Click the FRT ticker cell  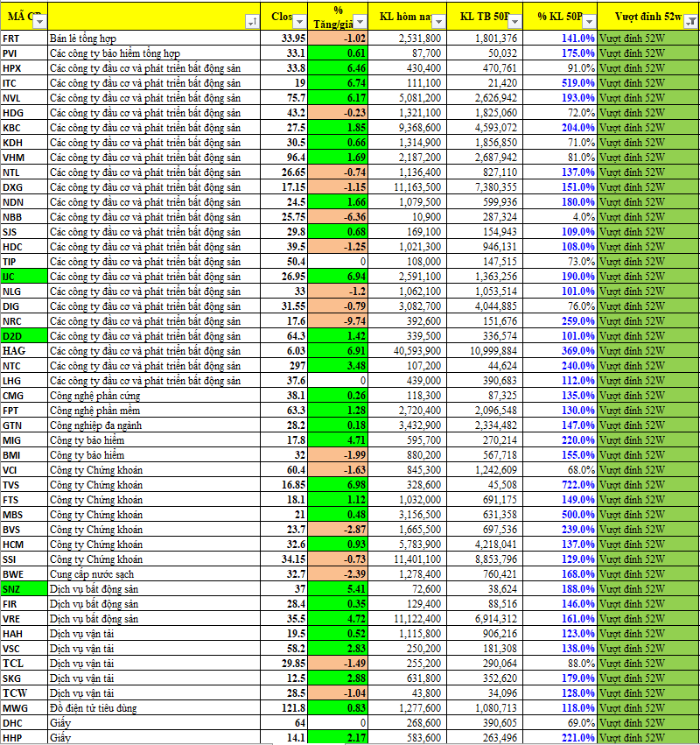(x=24, y=39)
